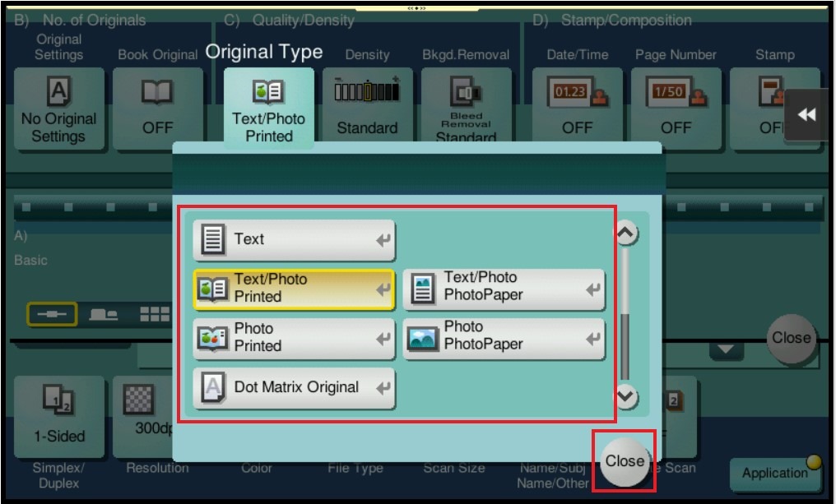Click the double-arrow collapse panel button
This screenshot has height=504, width=836.
coord(806,115)
